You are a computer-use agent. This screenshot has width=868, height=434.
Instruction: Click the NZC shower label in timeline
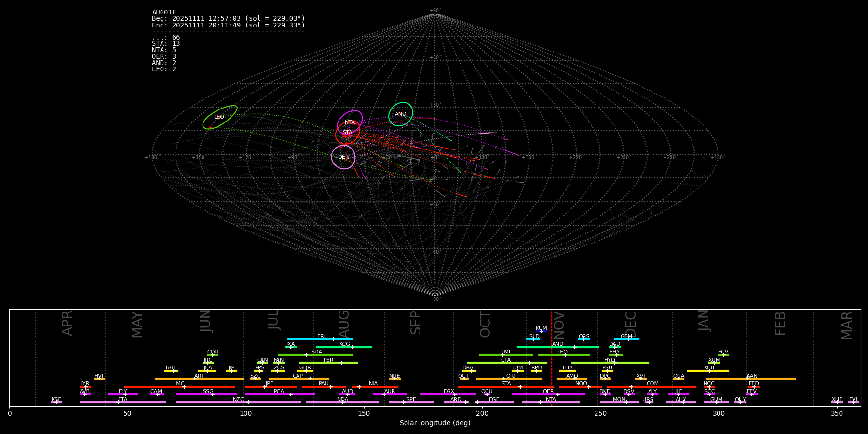238,400
